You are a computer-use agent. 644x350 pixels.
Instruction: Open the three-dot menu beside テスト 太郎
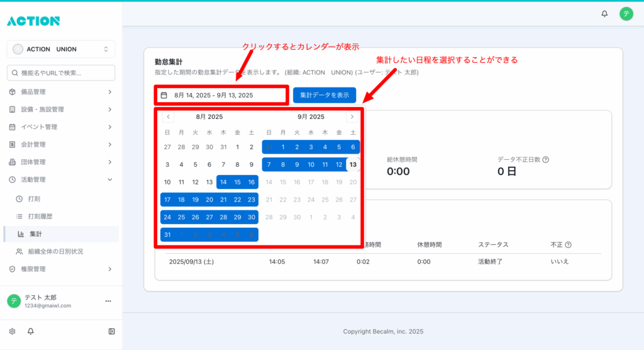point(108,301)
